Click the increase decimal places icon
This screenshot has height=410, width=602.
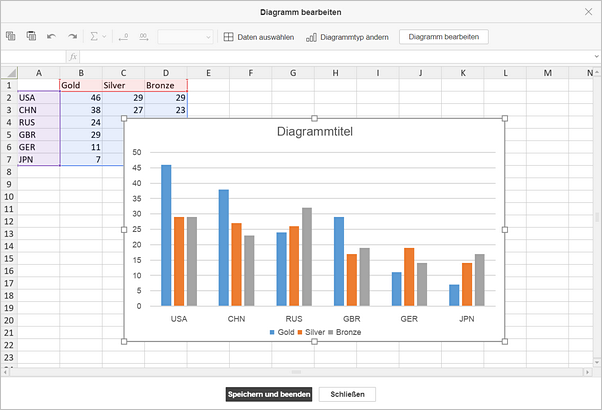point(144,37)
